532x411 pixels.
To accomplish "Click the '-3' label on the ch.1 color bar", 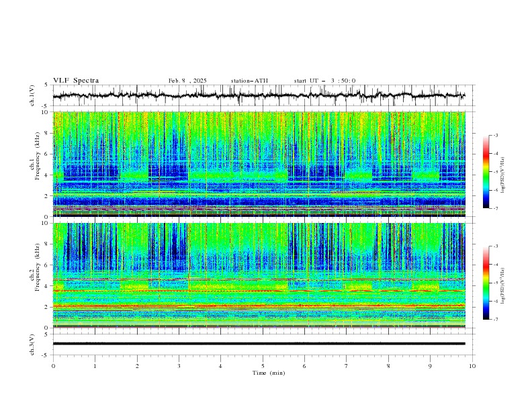I will (495, 136).
